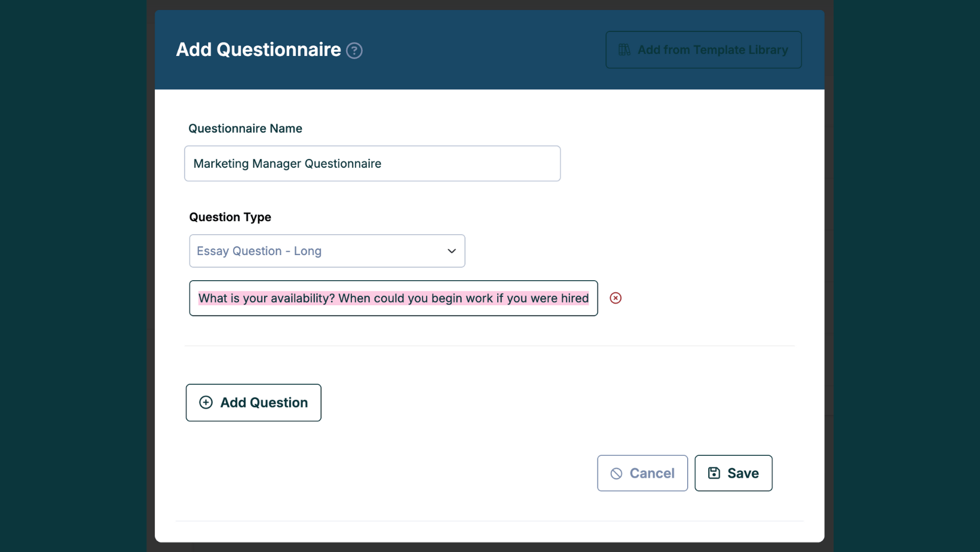Click the question mark circle beside the heading

[x=354, y=51]
